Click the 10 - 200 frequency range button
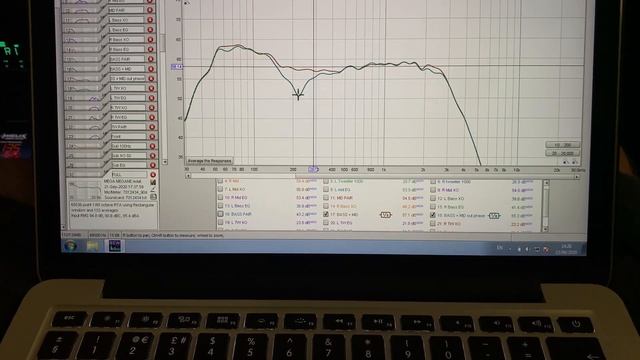The width and height of the screenshot is (640, 360). point(562,145)
